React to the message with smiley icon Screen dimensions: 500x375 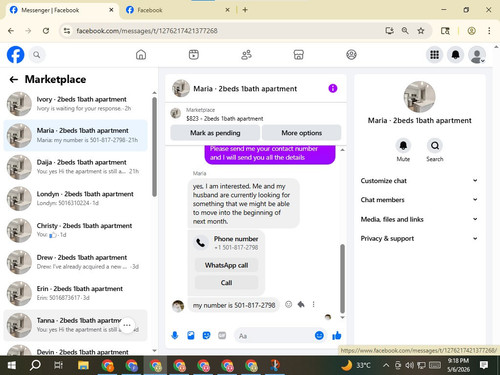(289, 304)
